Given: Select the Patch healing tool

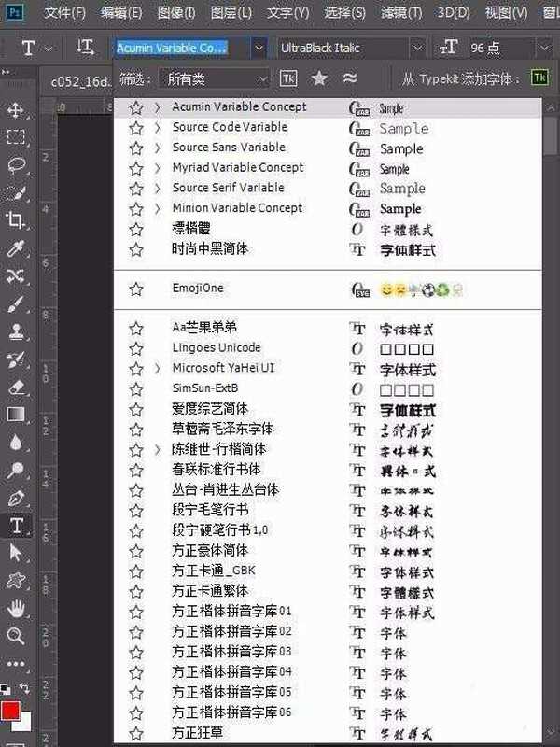Looking at the screenshot, I should (16, 275).
